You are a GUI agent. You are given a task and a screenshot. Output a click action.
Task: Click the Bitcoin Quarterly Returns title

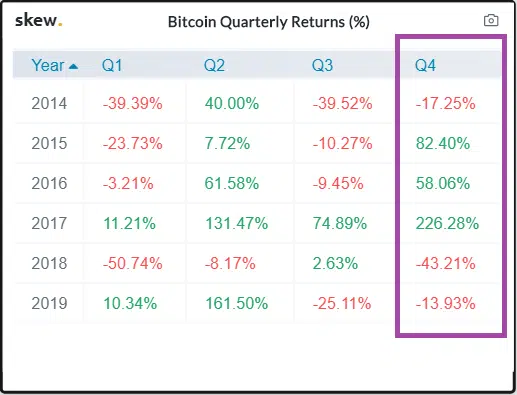pyautogui.click(x=269, y=22)
